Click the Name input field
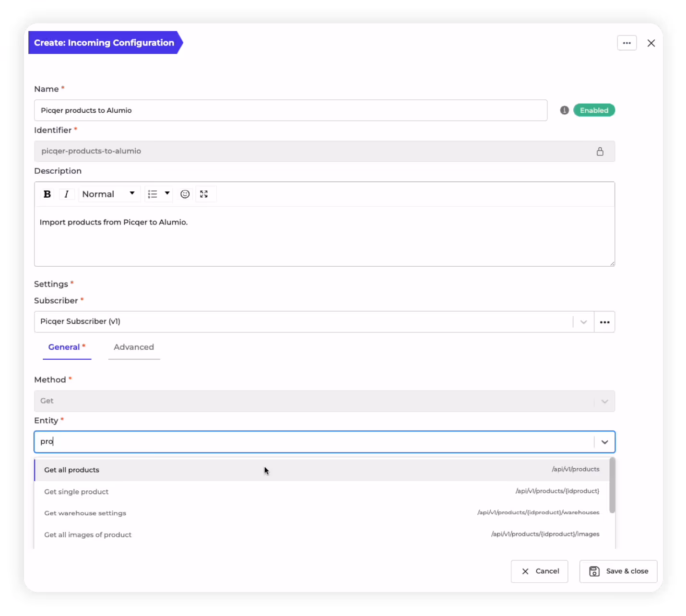The image size is (686, 616). tap(291, 110)
